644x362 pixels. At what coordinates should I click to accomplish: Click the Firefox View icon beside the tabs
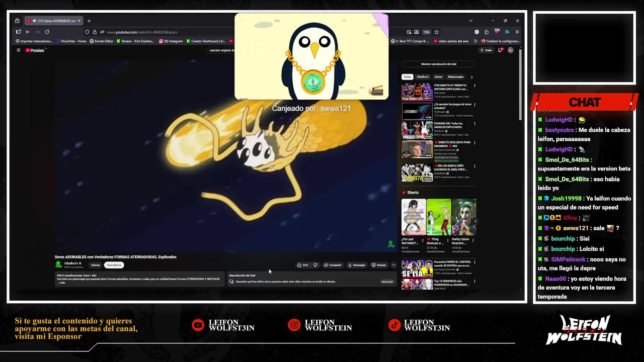click(17, 21)
